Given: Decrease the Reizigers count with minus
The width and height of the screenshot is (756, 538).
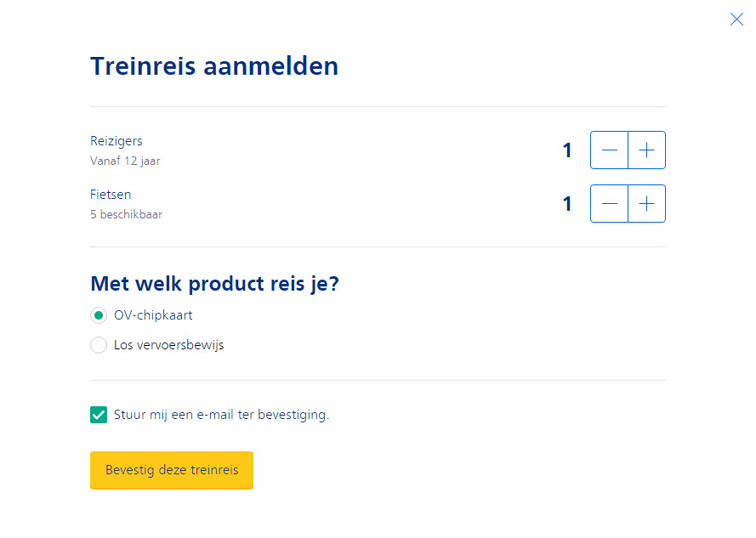Looking at the screenshot, I should pyautogui.click(x=610, y=150).
